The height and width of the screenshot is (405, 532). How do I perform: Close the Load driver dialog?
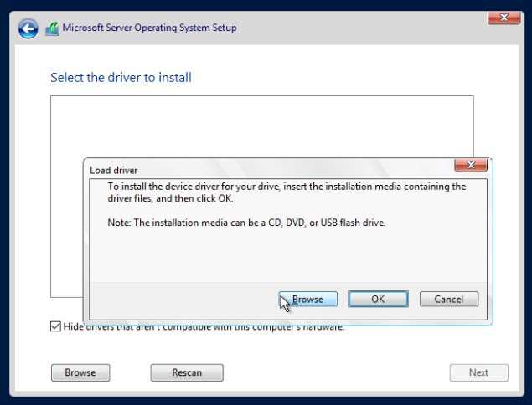(x=471, y=165)
